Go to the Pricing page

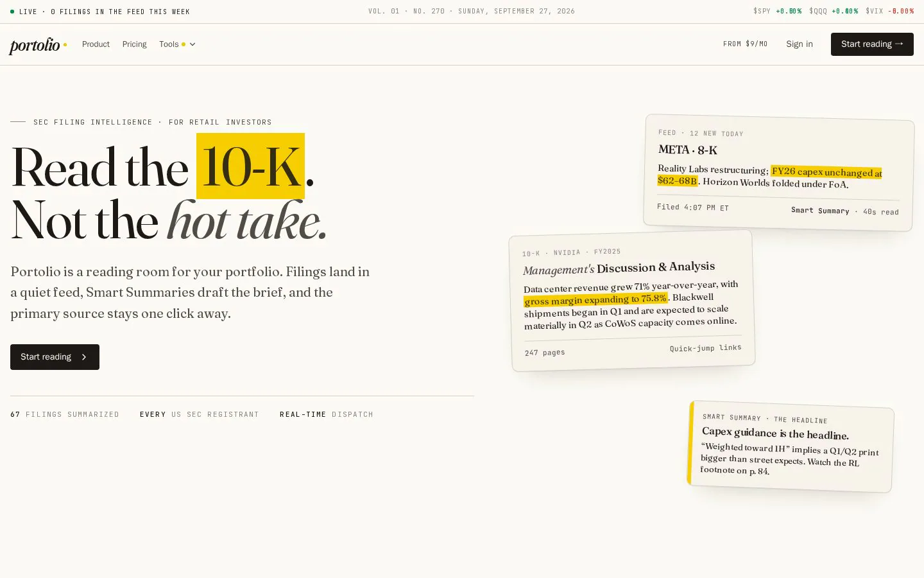[134, 44]
